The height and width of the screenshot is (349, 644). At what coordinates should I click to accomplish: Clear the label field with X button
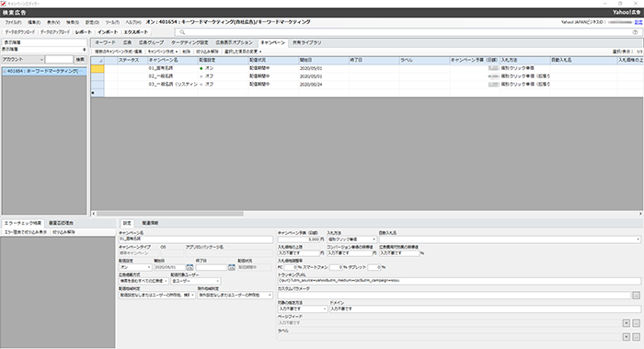point(627,337)
